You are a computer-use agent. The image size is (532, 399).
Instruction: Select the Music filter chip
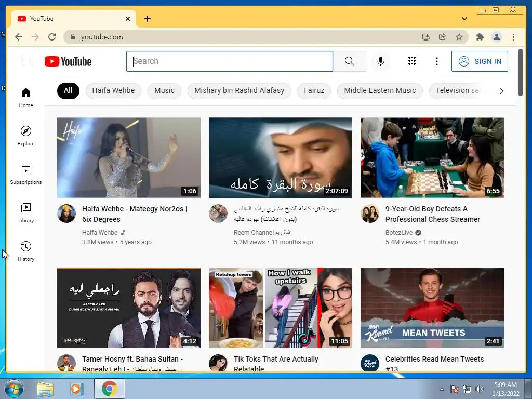pyautogui.click(x=164, y=90)
